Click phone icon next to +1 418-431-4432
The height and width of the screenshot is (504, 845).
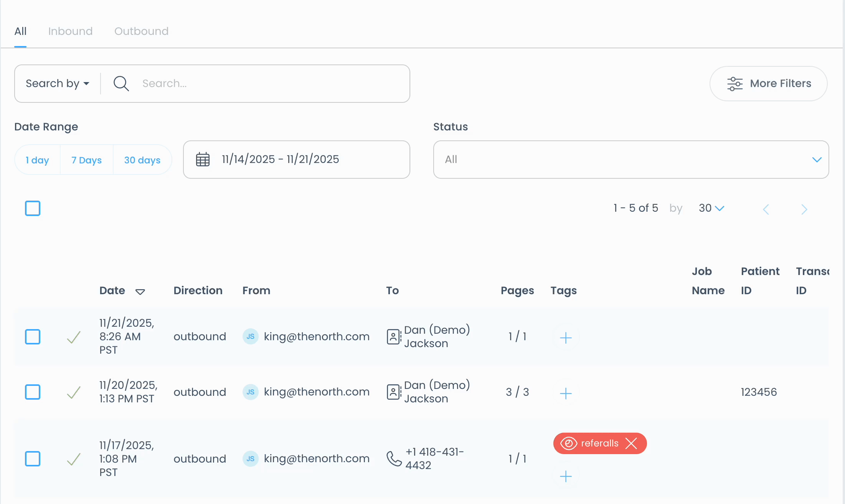394,458
